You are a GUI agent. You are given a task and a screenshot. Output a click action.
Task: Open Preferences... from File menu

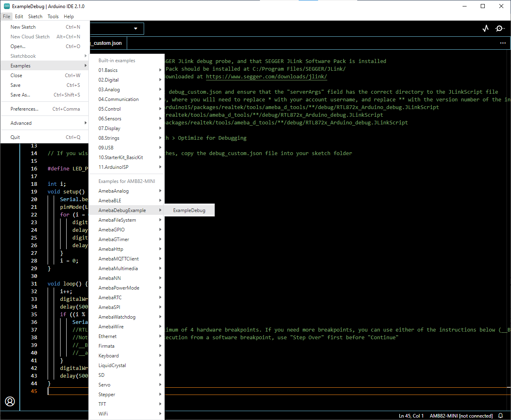tap(45, 109)
